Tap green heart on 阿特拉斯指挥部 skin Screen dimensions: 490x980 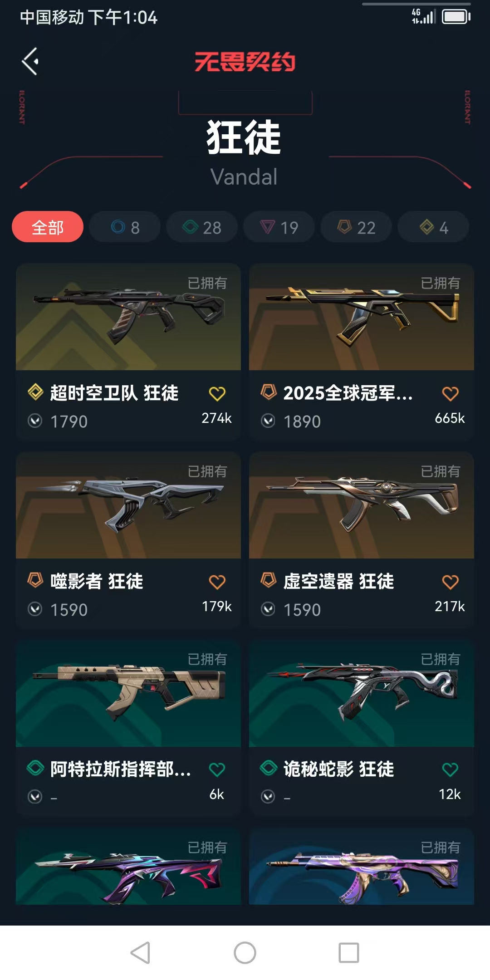pyautogui.click(x=217, y=769)
